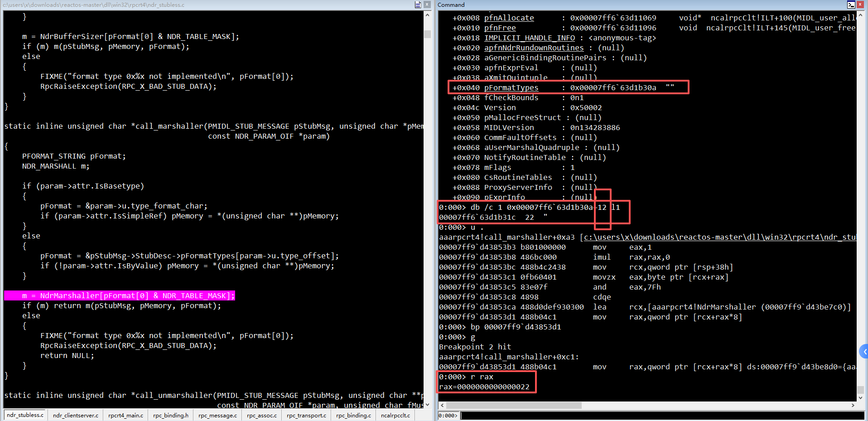Click the blue circular arrow at the right screen edge
This screenshot has width=868, height=421.
(864, 351)
